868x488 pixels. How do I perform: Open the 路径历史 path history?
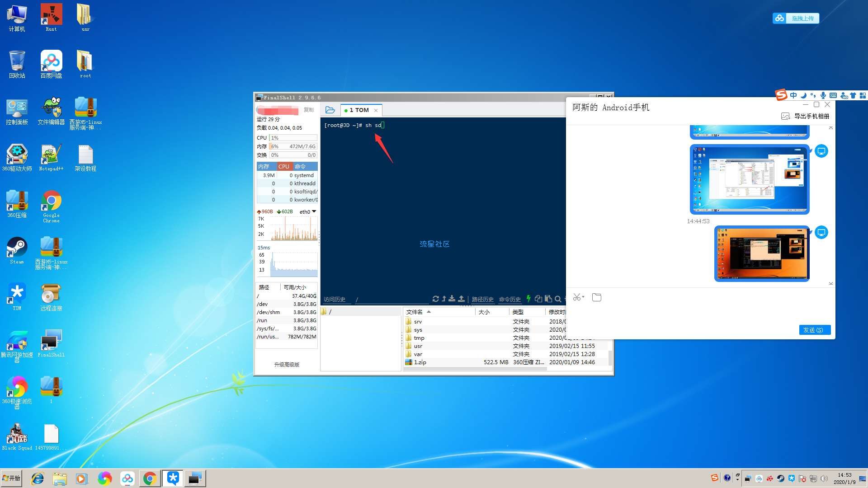(482, 299)
